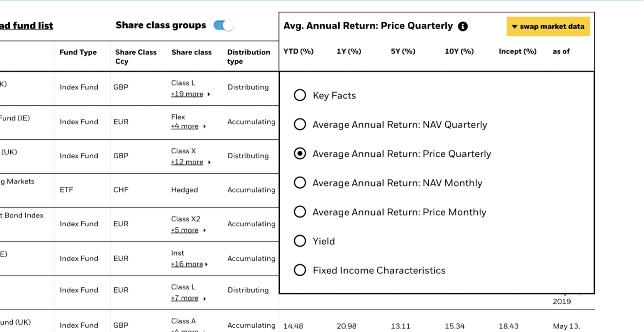
Task: Expand Class L +19 more share classes
Action: click(190, 94)
